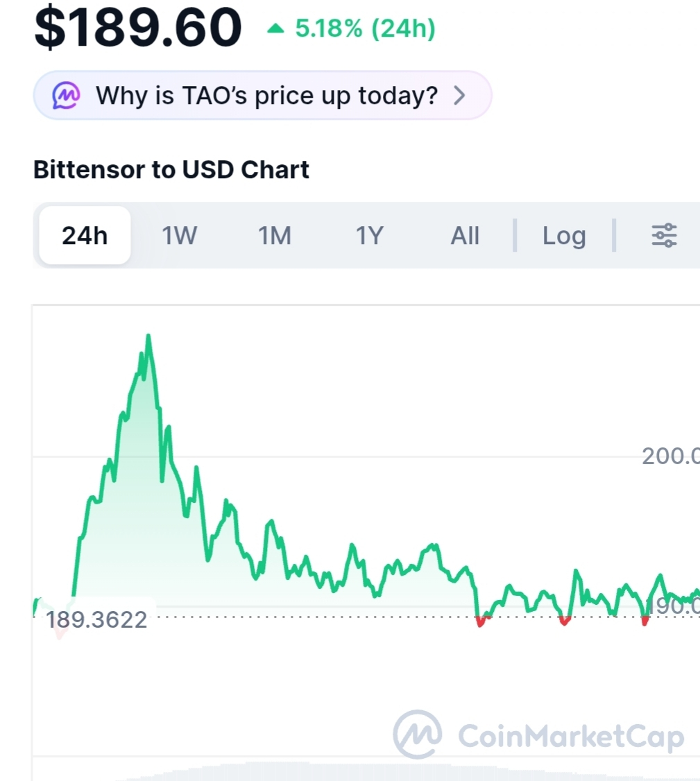The width and height of the screenshot is (700, 781).
Task: Click the purple AI chat icon
Action: [67, 95]
